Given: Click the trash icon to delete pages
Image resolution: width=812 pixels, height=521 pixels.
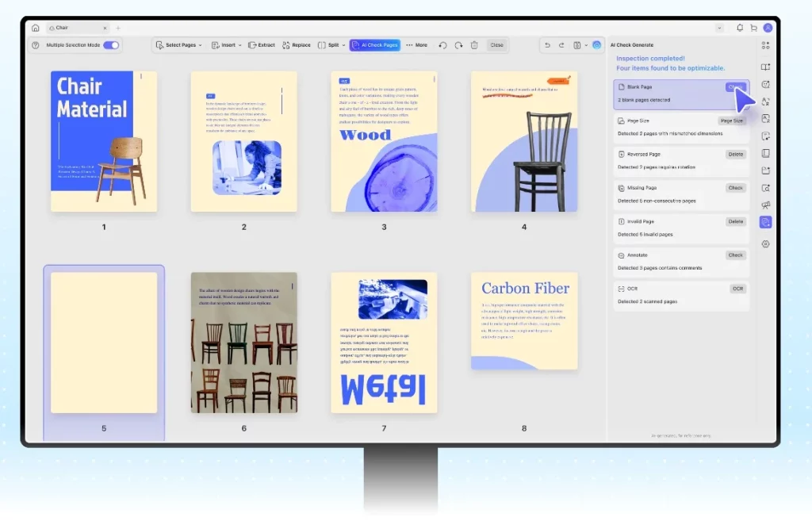Looking at the screenshot, I should [x=474, y=45].
